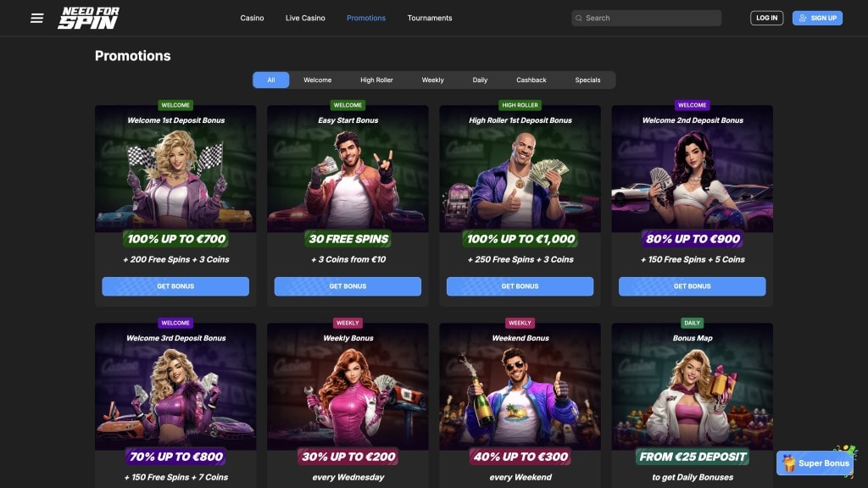The width and height of the screenshot is (868, 488).
Task: Open the Super Bonus gift widget
Action: pos(815,463)
